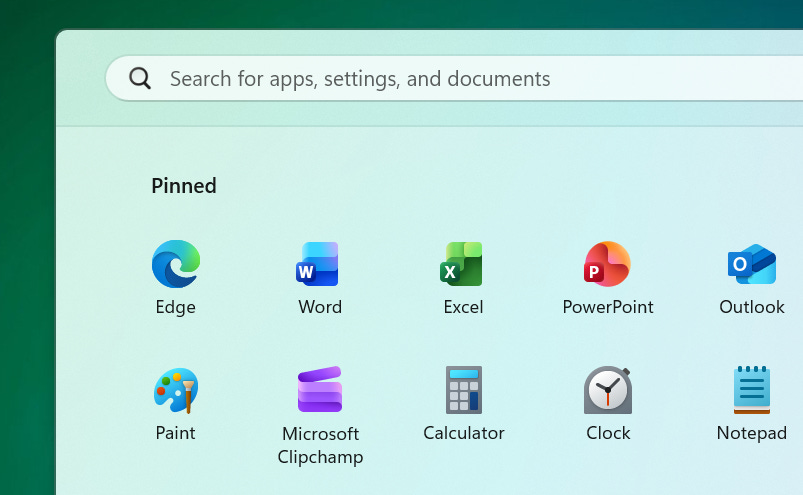Click the search magnifier icon

(140, 78)
